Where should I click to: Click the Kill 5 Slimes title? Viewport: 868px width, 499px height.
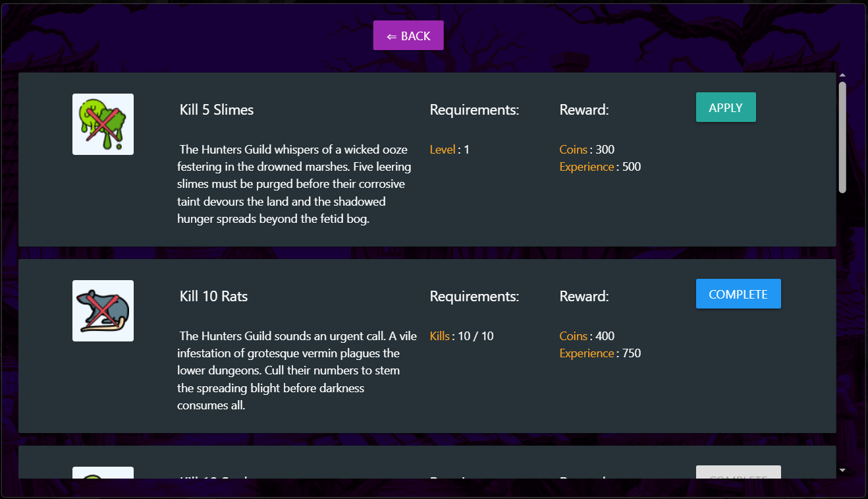(217, 109)
